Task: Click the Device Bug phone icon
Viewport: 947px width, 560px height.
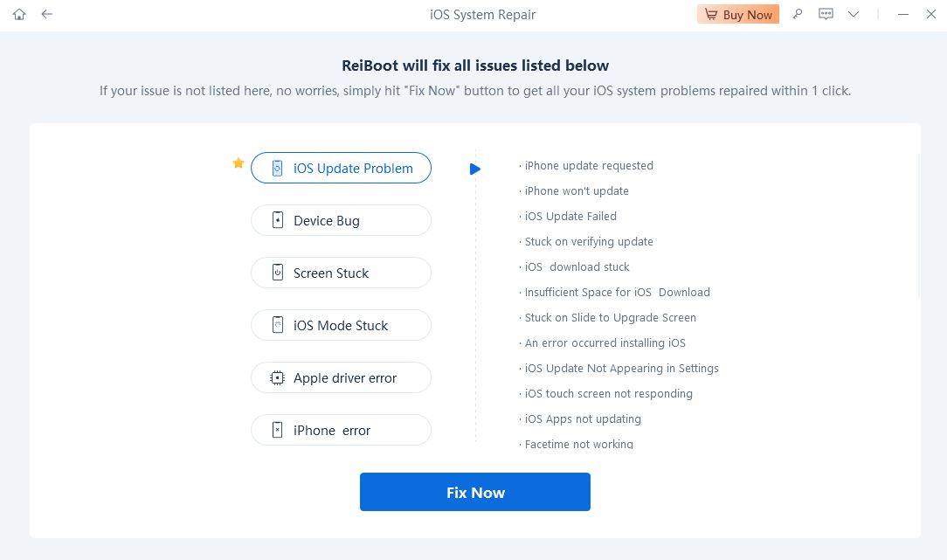Action: coord(277,220)
